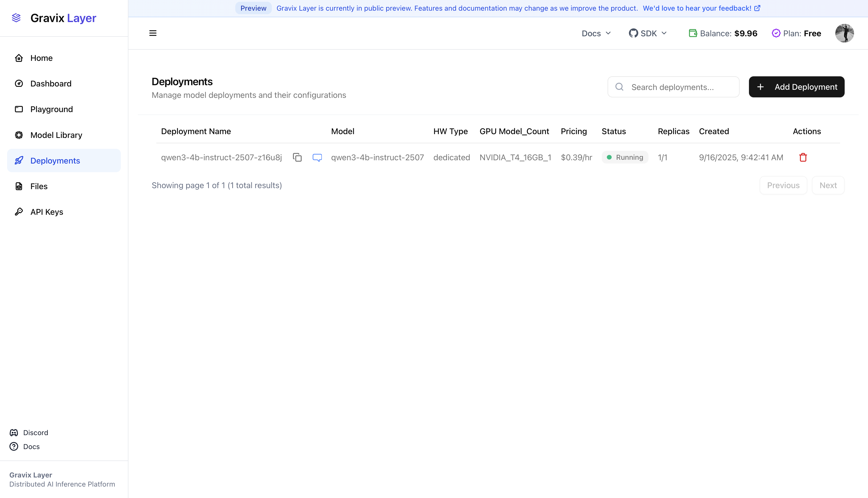Click the Add Deployment button

796,87
